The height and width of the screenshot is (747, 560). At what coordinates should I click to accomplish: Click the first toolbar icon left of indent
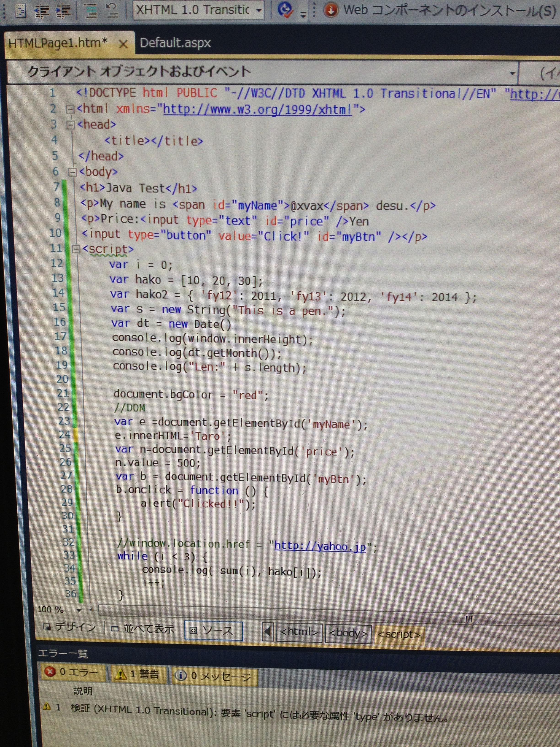(x=21, y=11)
